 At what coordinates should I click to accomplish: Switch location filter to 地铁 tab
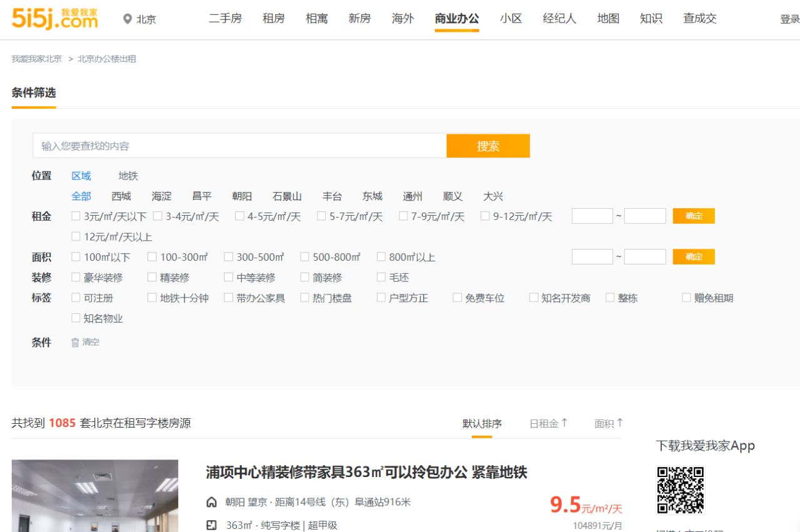click(x=128, y=176)
